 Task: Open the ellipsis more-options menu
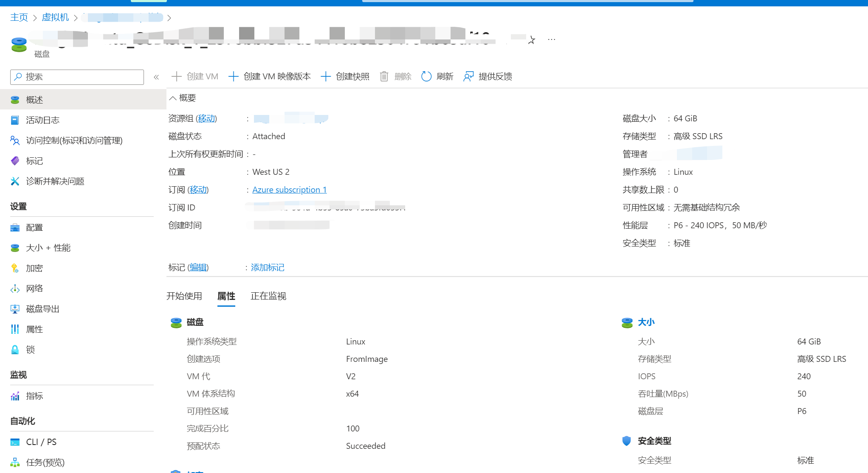pyautogui.click(x=551, y=39)
